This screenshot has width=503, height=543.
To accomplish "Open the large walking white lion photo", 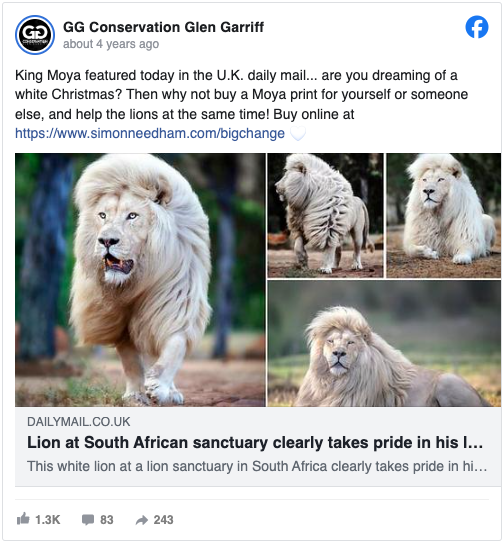I will (140, 279).
